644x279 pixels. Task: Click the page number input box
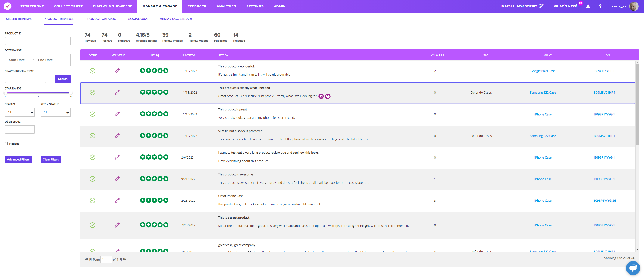pos(106,259)
